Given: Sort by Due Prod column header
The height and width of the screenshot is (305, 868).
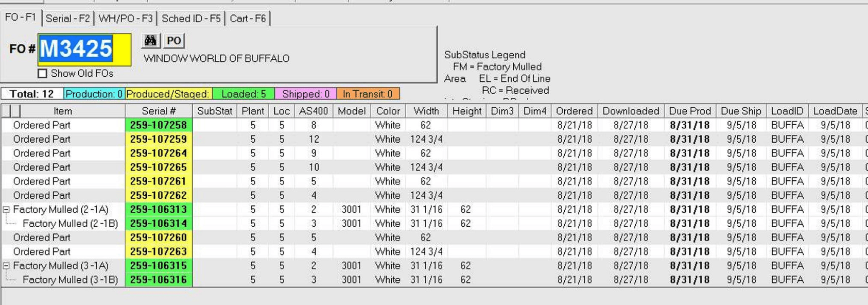Looking at the screenshot, I should coord(689,111).
